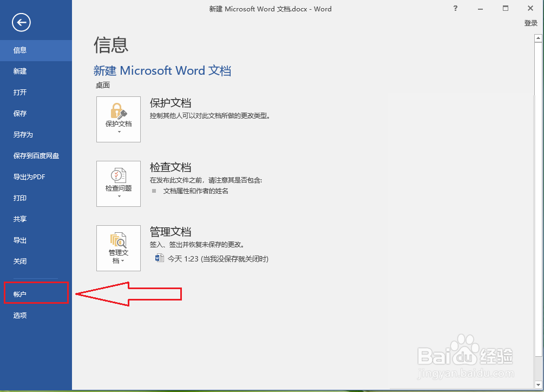The width and height of the screenshot is (544, 392).
Task: Select 导出 in the sidebar
Action: (x=36, y=240)
